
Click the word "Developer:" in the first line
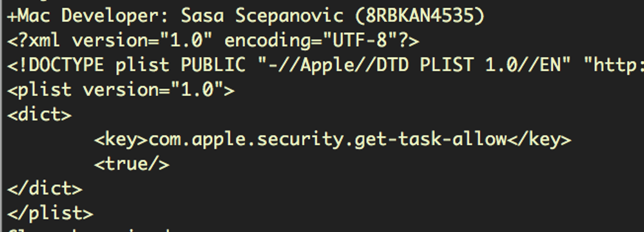115,16
